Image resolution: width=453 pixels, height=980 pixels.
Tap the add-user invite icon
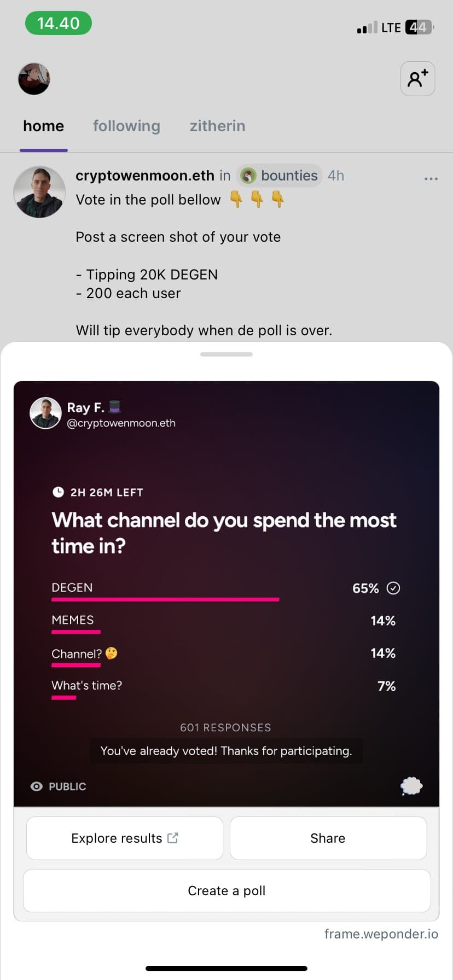[x=417, y=79]
